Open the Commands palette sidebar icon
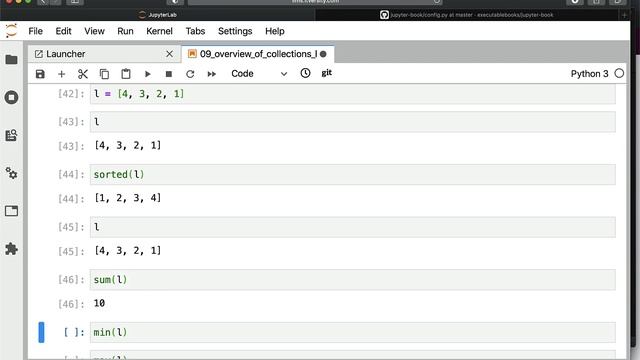 pyautogui.click(x=11, y=135)
